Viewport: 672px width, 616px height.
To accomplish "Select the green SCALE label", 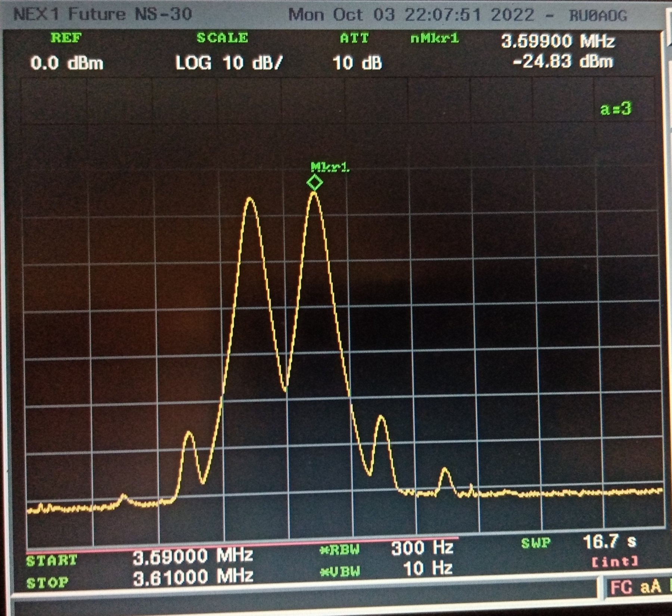I will (223, 38).
